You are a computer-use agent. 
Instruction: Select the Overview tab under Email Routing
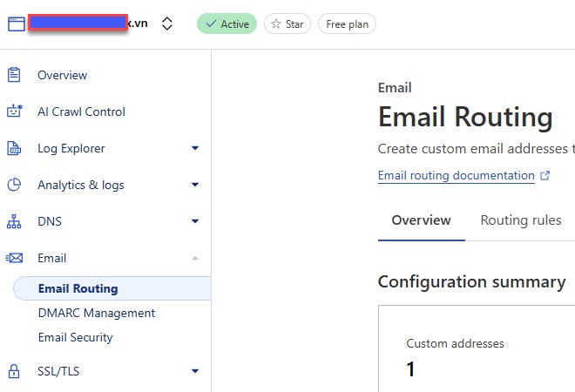421,220
